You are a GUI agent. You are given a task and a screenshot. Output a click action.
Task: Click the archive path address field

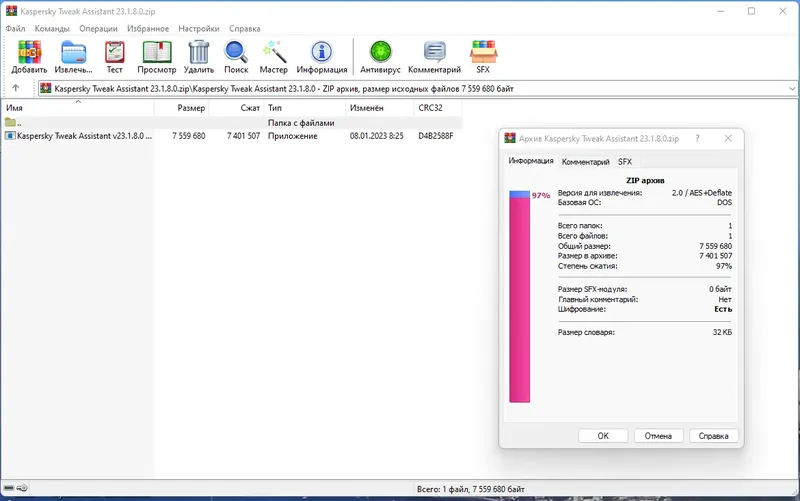(418, 88)
